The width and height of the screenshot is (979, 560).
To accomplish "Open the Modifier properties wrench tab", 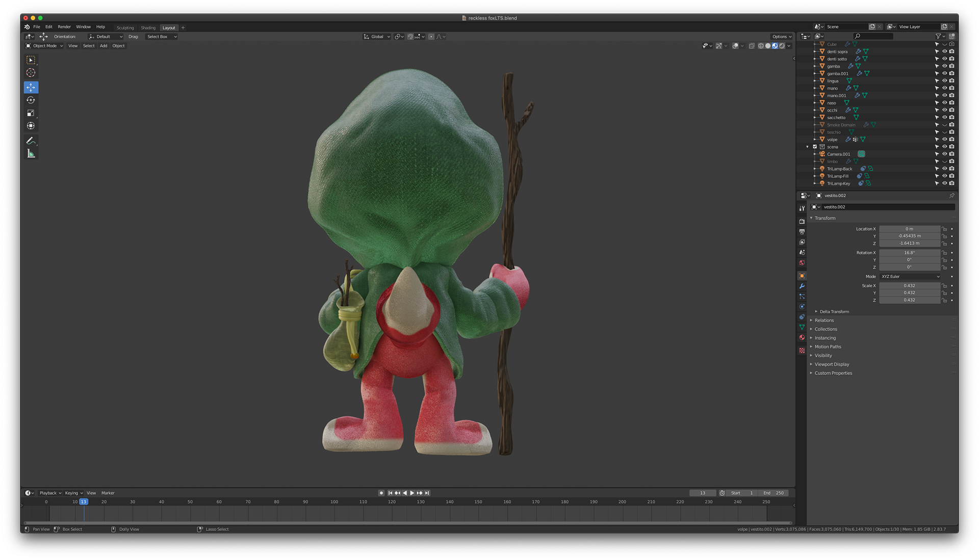I will pos(802,286).
